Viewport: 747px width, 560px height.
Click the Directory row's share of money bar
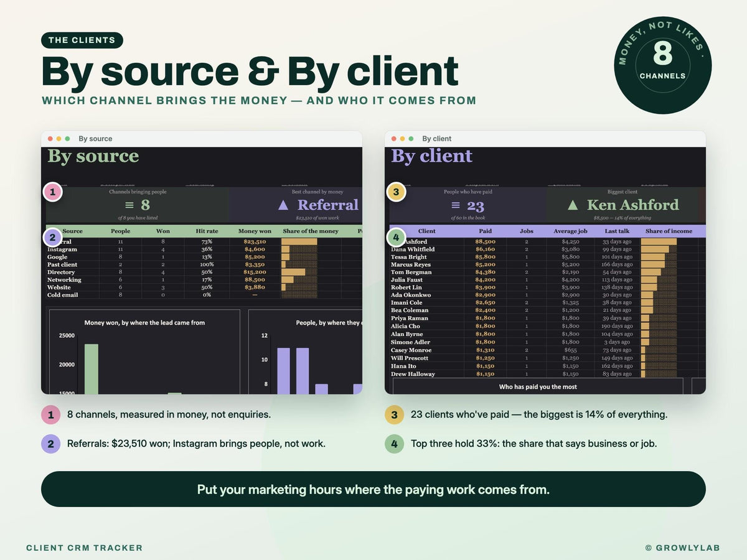(293, 272)
